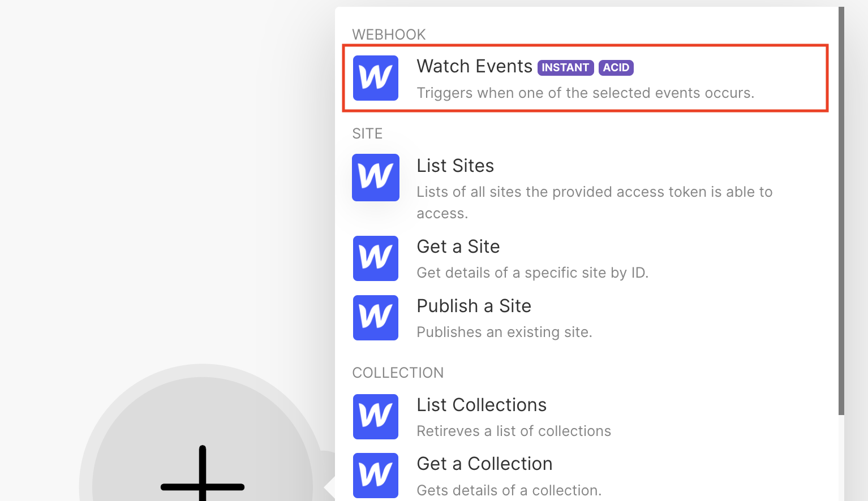Select the Watch Events trigger title
Viewport: 868px width, 501px height.
[474, 67]
